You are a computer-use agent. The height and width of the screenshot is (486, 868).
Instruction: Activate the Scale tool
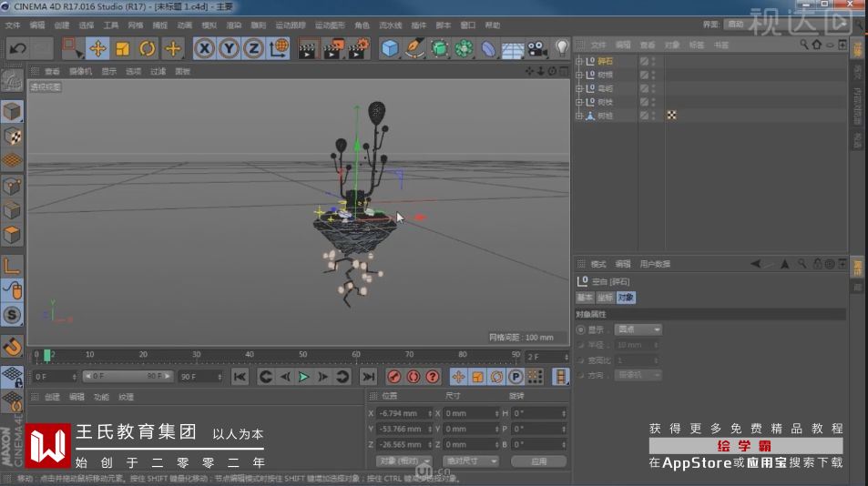pos(122,48)
